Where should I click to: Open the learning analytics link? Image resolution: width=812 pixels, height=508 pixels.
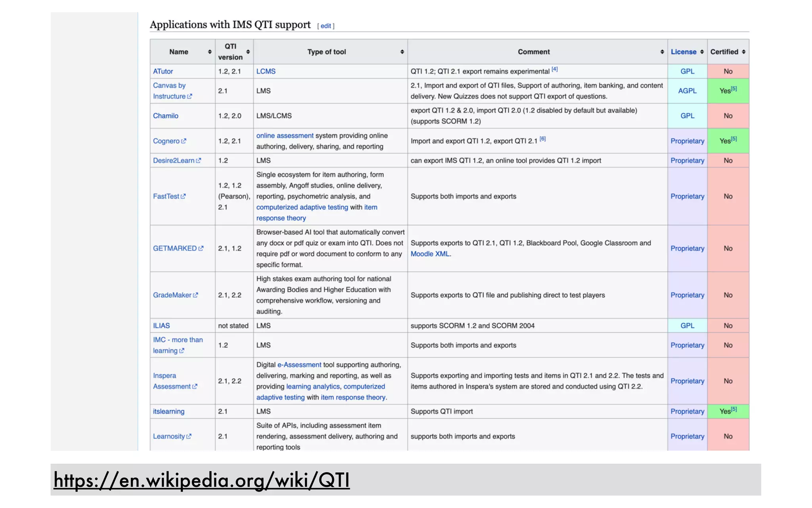pos(313,386)
